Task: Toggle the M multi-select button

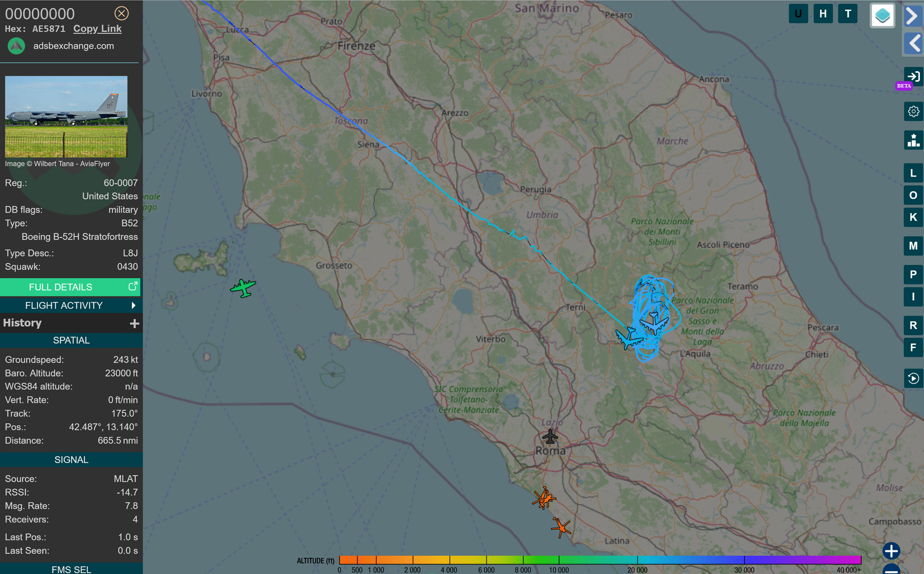Action: (913, 246)
